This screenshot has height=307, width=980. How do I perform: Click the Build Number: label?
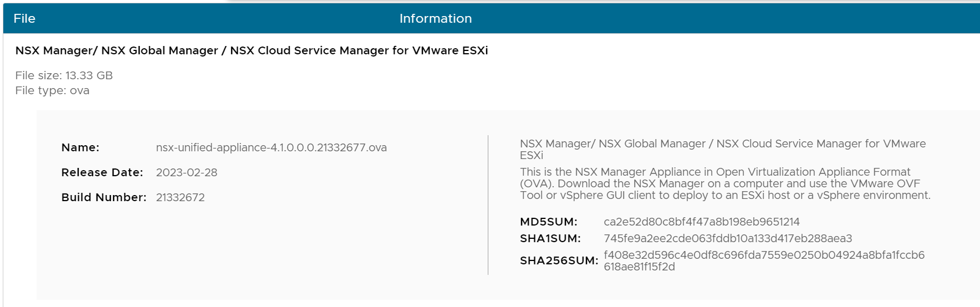(x=104, y=197)
